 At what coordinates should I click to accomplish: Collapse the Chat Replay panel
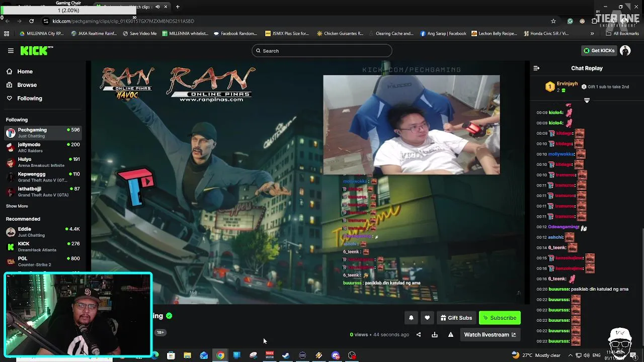(x=536, y=68)
